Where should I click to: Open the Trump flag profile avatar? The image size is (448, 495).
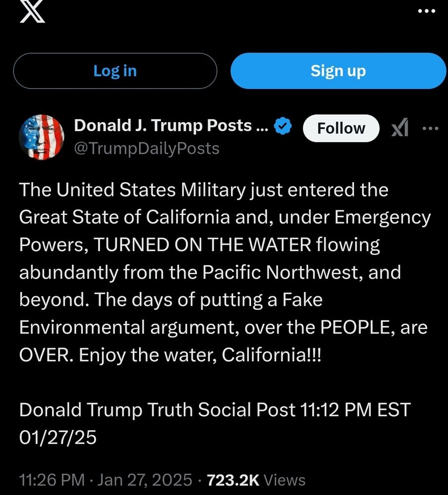pyautogui.click(x=42, y=137)
